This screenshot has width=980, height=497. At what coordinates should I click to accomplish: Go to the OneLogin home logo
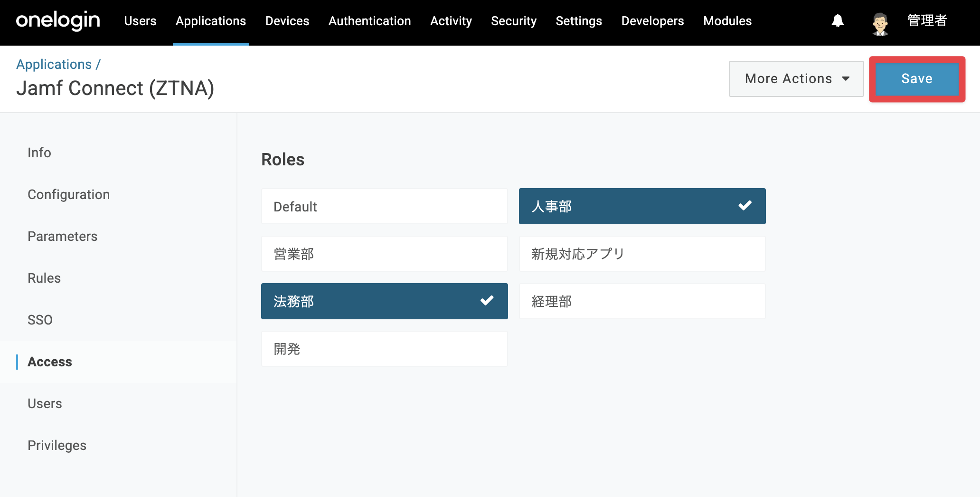(58, 21)
